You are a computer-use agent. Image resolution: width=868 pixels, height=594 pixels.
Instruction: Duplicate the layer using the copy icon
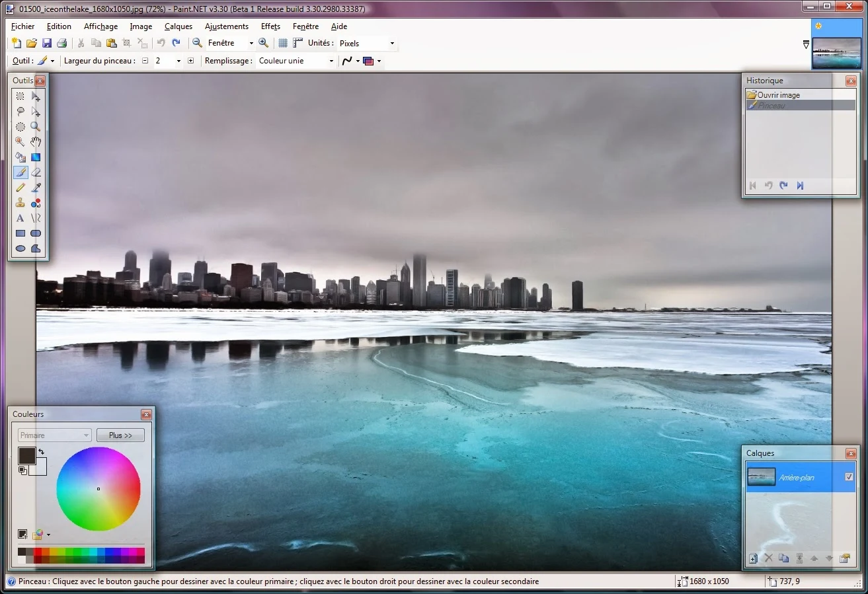click(784, 558)
